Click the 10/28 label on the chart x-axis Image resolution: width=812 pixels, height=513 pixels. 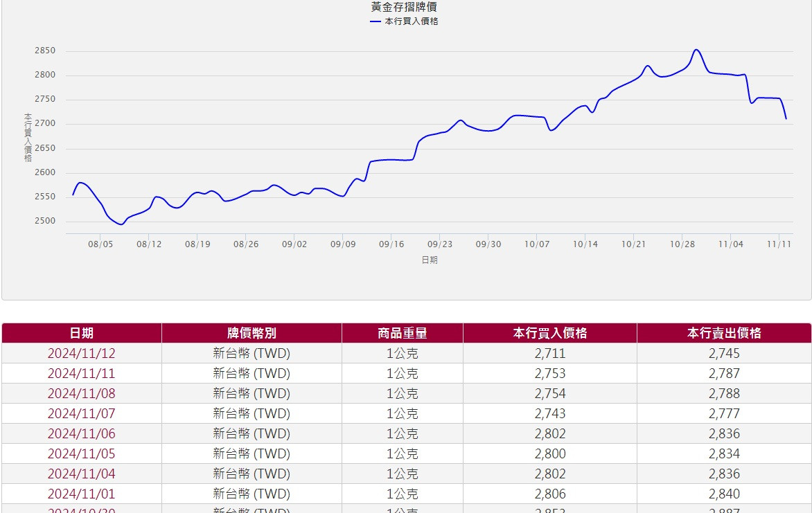(x=682, y=244)
